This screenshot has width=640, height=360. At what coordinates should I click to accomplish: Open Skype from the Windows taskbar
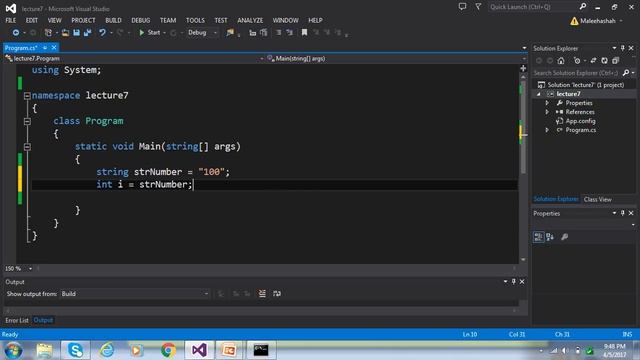click(x=76, y=350)
